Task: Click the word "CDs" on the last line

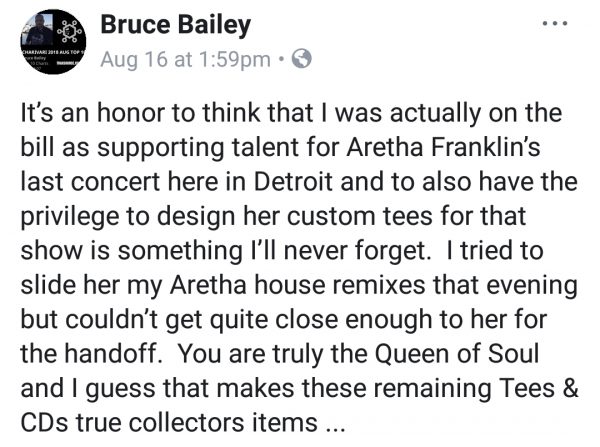Action: pyautogui.click(x=45, y=423)
